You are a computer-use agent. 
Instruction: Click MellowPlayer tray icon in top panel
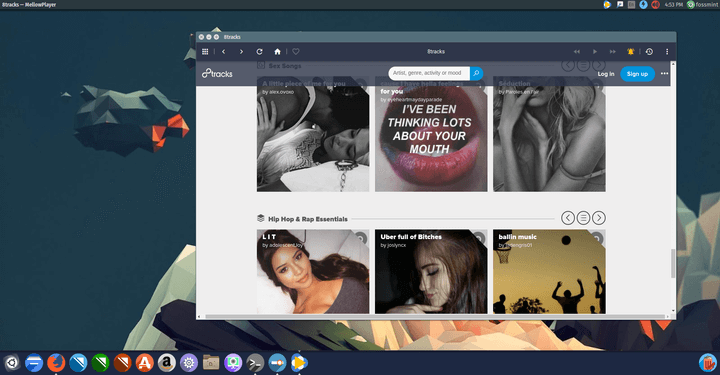[x=607, y=5]
